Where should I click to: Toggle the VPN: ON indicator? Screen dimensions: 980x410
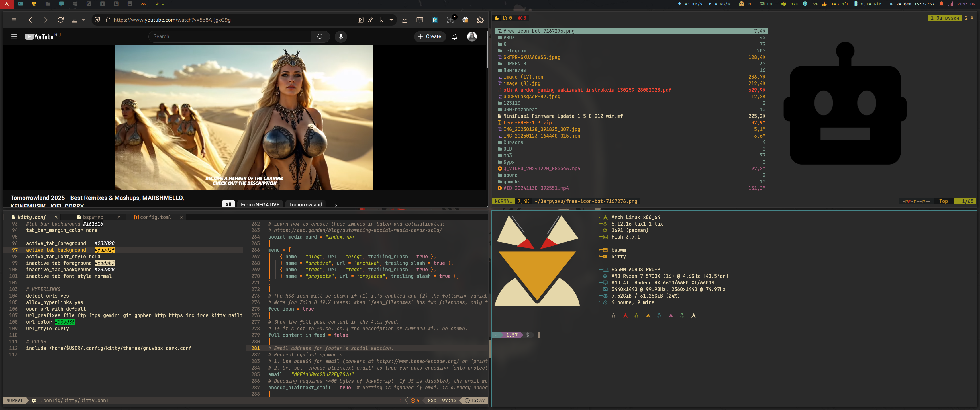point(967,4)
